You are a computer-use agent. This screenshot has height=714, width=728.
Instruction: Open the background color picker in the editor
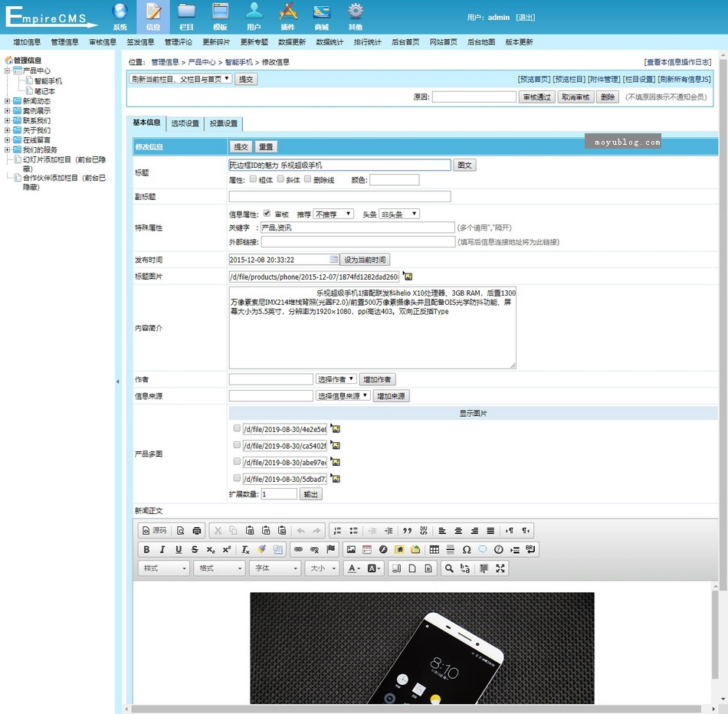point(374,568)
